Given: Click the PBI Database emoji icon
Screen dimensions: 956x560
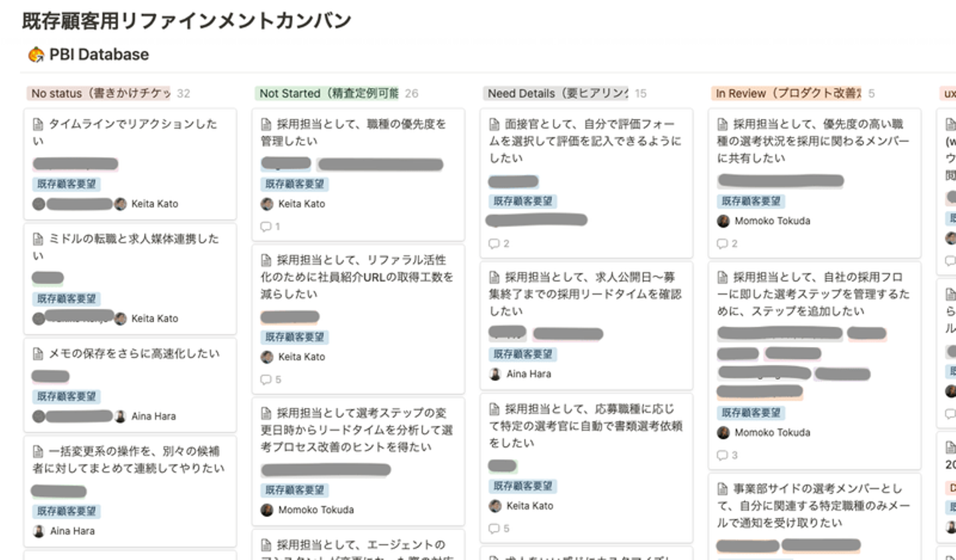Looking at the screenshot, I should pyautogui.click(x=36, y=54).
